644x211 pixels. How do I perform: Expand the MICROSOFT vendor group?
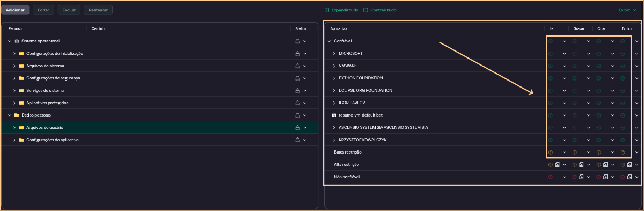[334, 54]
